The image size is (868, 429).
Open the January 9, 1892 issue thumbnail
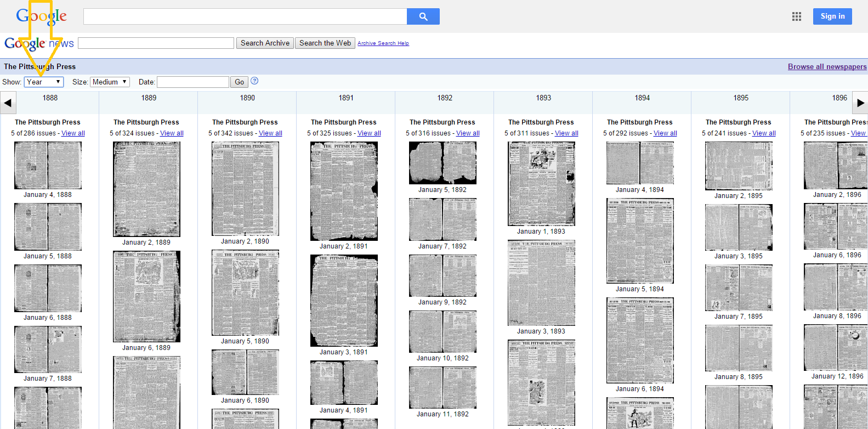point(442,275)
